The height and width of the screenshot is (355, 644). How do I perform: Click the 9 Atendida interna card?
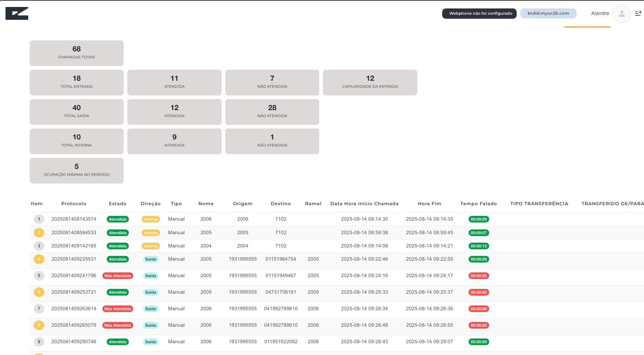coord(174,141)
